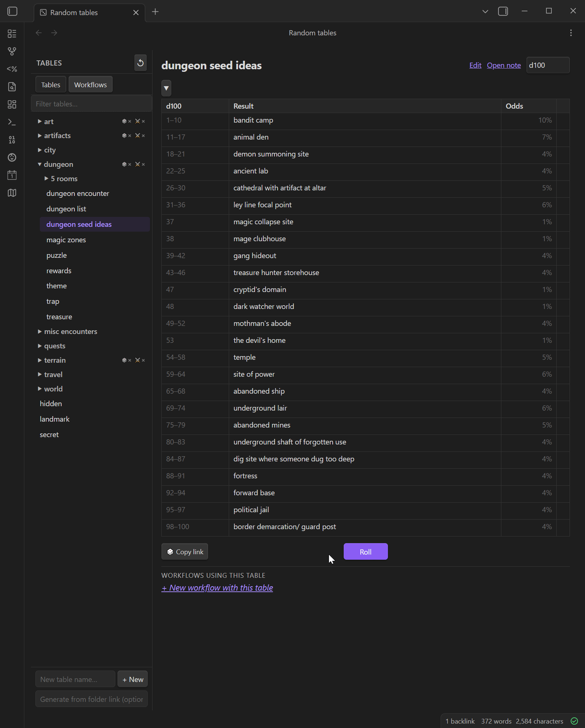585x728 pixels.
Task: Expand the artifacts folder
Action: coord(39,136)
